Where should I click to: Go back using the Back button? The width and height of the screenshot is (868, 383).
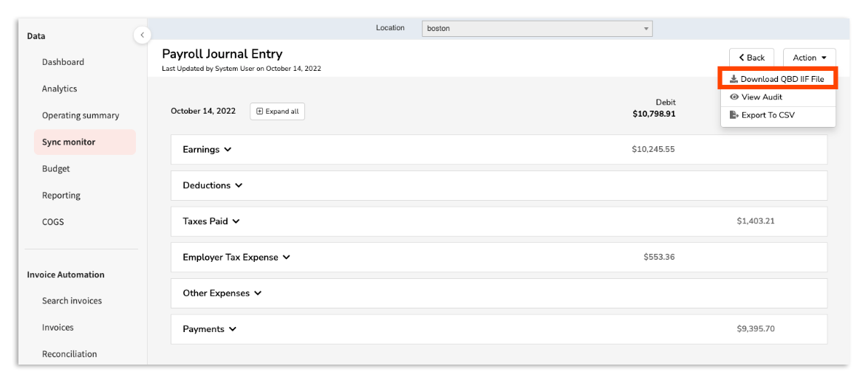point(751,58)
